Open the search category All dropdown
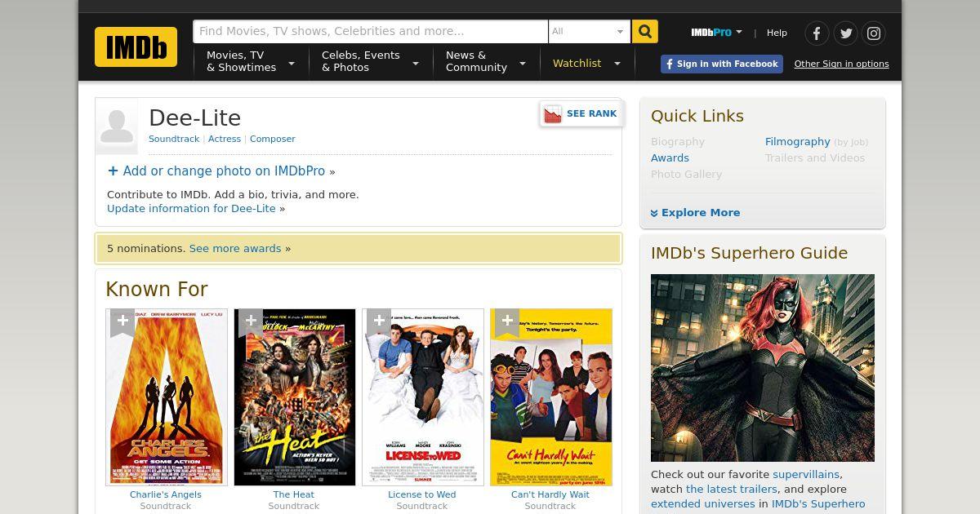This screenshot has height=514, width=980. pos(589,31)
